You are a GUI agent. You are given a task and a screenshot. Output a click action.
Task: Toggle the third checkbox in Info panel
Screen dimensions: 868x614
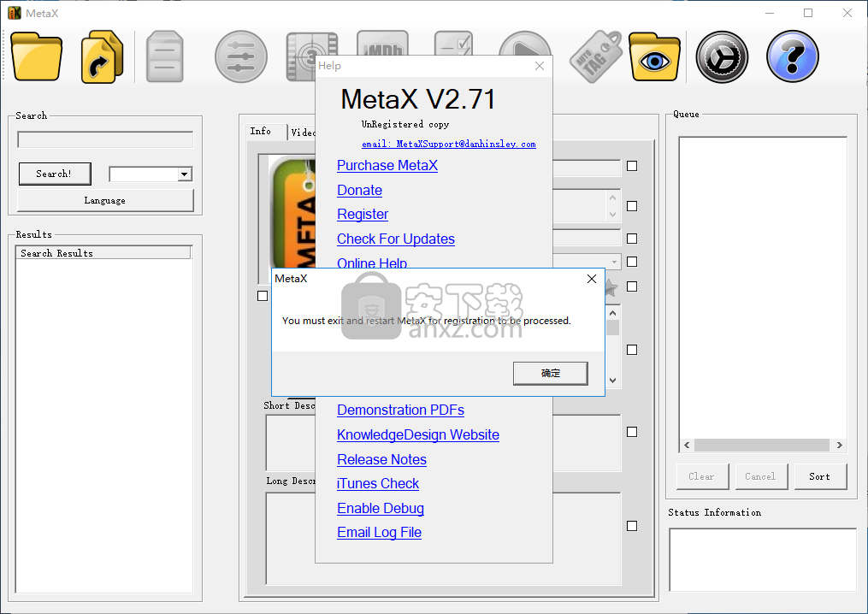tap(632, 239)
